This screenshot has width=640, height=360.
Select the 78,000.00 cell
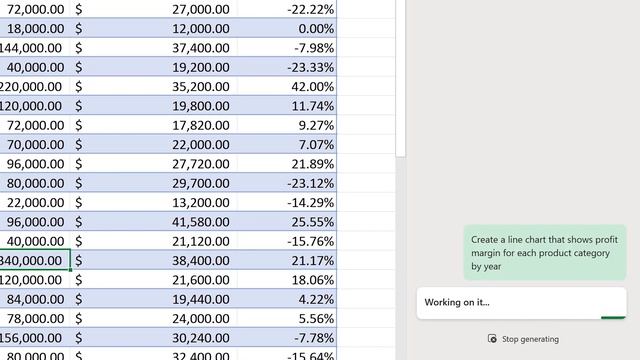[x=35, y=318]
